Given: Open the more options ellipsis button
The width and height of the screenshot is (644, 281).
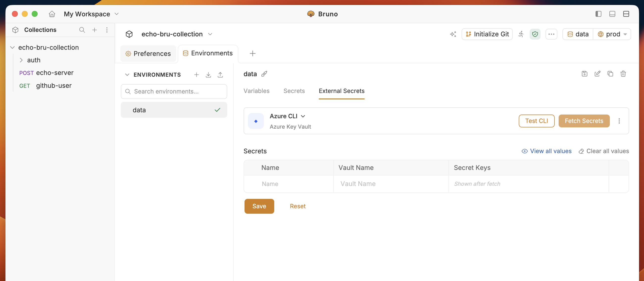Looking at the screenshot, I should point(551,34).
